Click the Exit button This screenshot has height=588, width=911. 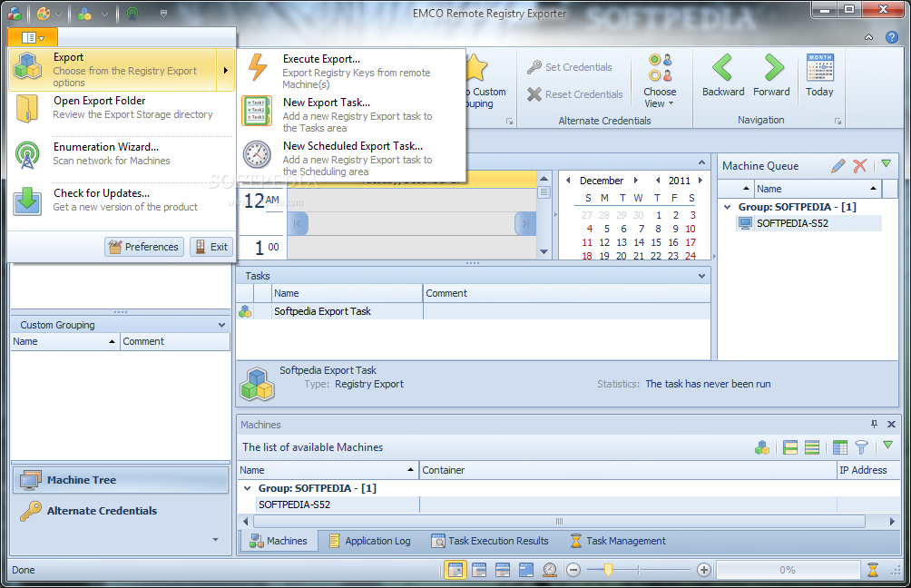(x=211, y=246)
